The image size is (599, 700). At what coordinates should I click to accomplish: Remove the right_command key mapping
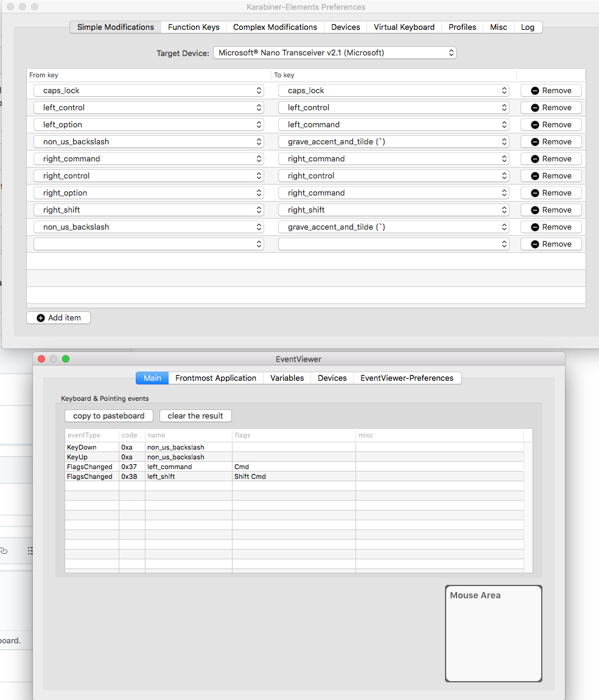pyautogui.click(x=550, y=158)
